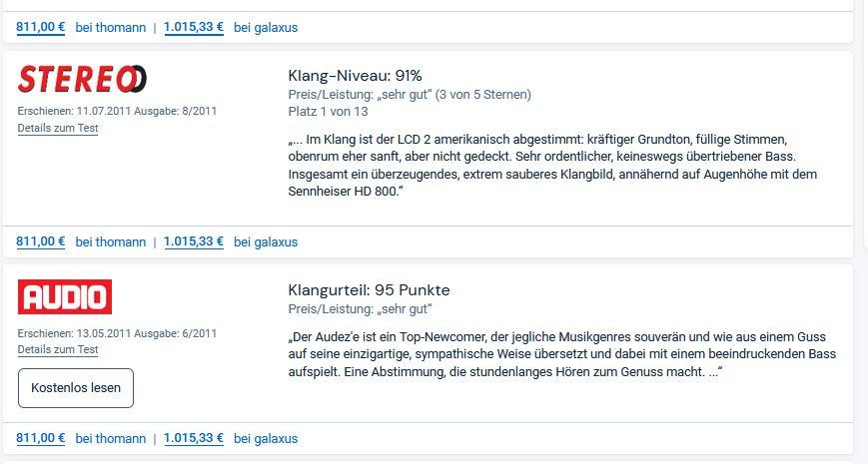
Task: Open Details zum Test under AUDIO review
Action: click(58, 350)
